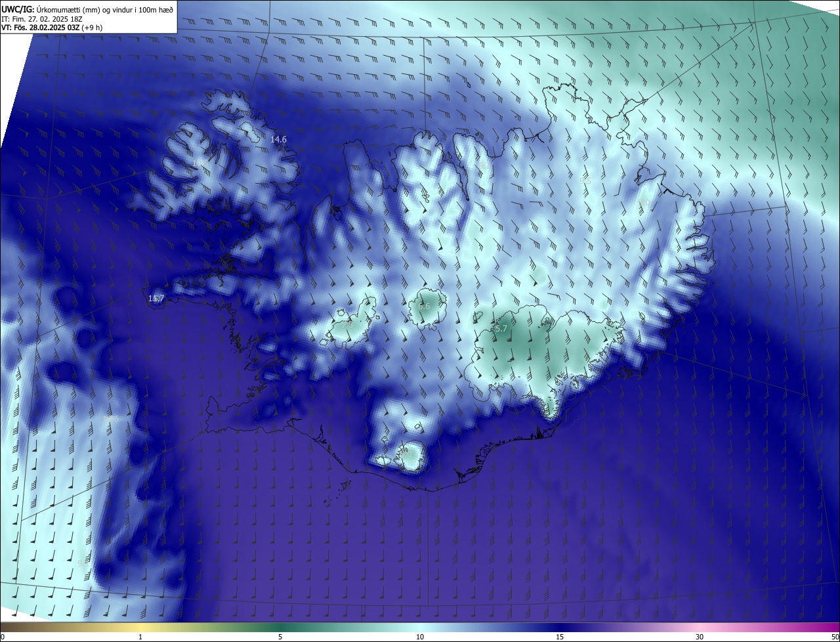This screenshot has height=642, width=840.
Task: Click the 5 tick label on the colour scale
Action: tap(280, 637)
